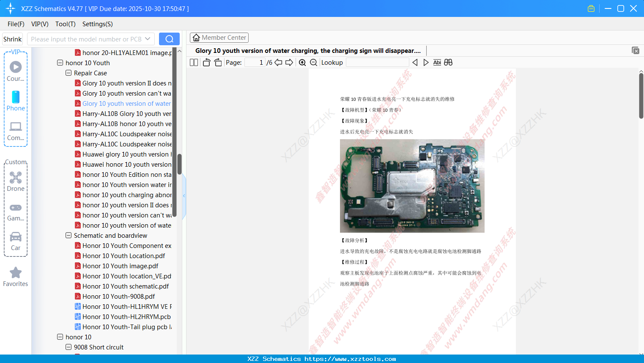Click the Lookup text field
Image resolution: width=644 pixels, height=363 pixels.
pyautogui.click(x=377, y=63)
